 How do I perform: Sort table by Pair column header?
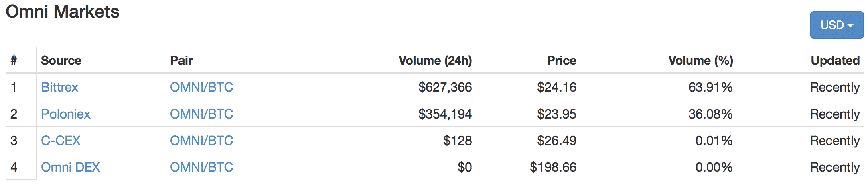181,61
